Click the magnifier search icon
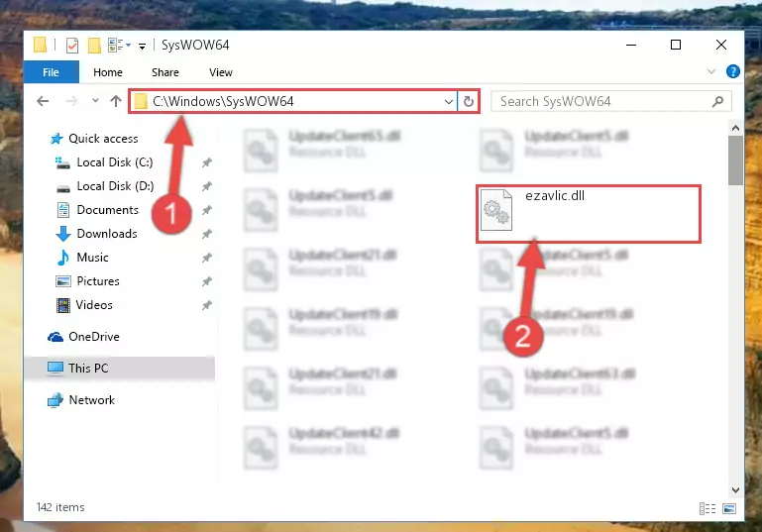 (x=717, y=101)
